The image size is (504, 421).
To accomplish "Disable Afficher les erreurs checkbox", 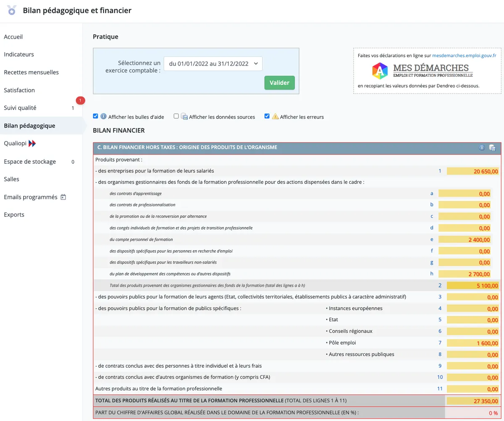I will 267,116.
